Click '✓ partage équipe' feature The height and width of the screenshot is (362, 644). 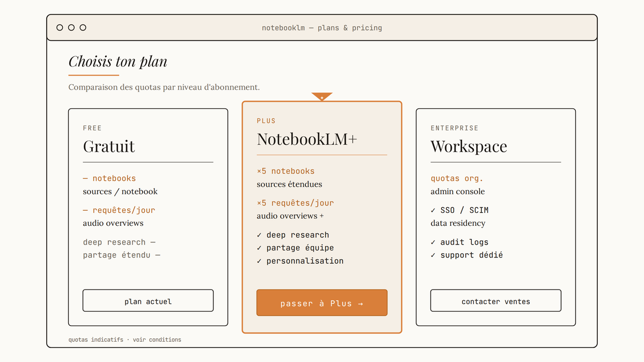pyautogui.click(x=295, y=248)
